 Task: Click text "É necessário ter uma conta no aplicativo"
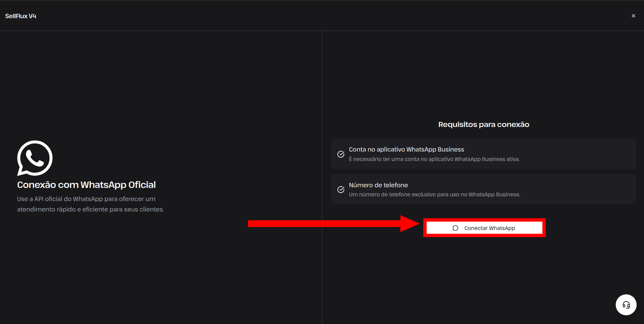point(401,159)
